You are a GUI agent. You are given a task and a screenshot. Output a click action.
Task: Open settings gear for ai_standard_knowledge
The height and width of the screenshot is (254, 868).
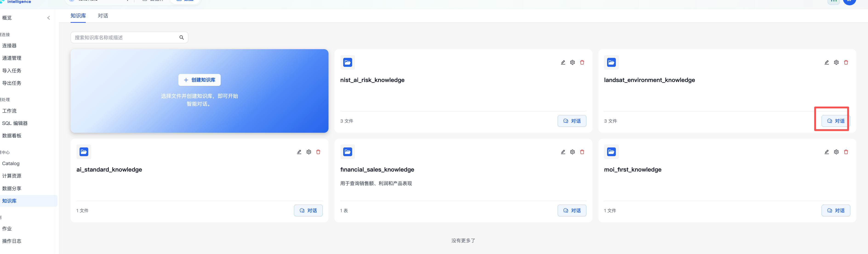click(309, 152)
